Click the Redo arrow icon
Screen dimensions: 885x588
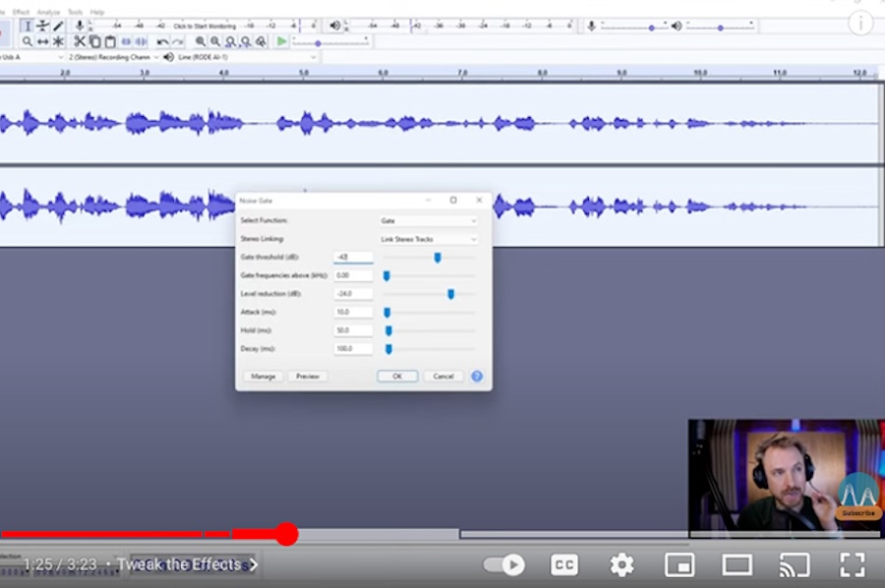point(178,41)
